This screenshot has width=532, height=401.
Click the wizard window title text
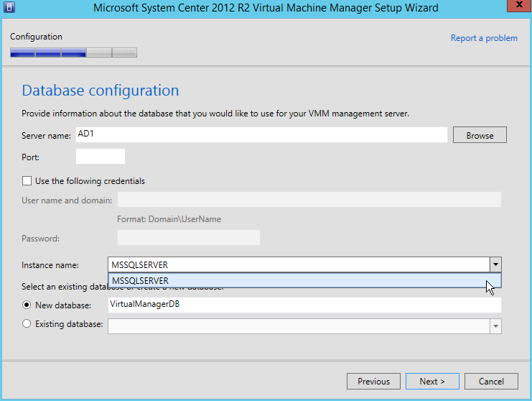coord(266,8)
